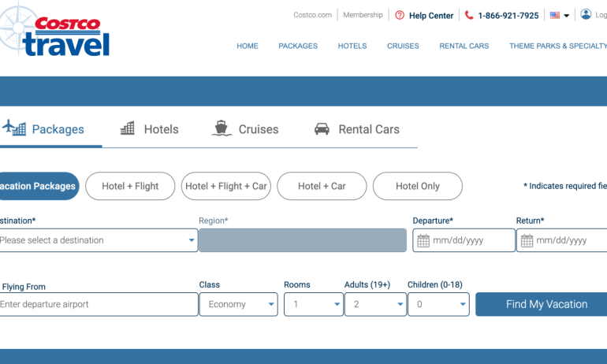Click the Departure date input field
Screen dimensions: 607x364
(464, 240)
